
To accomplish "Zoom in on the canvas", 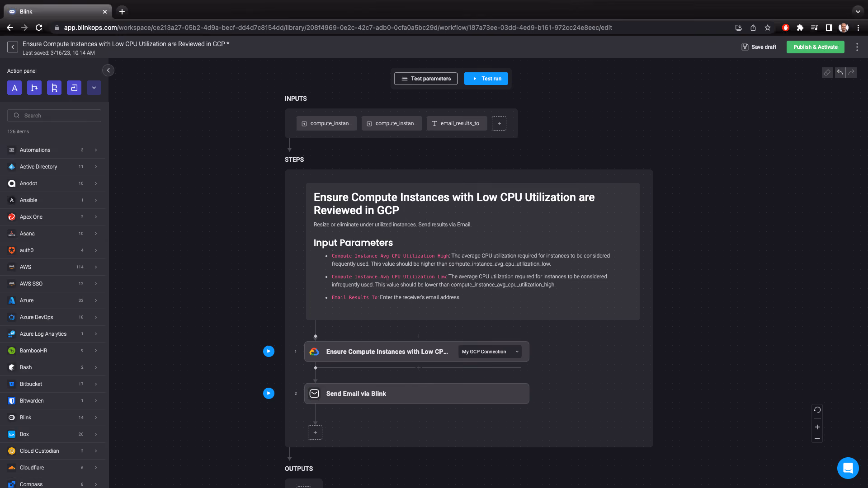I will tap(817, 427).
